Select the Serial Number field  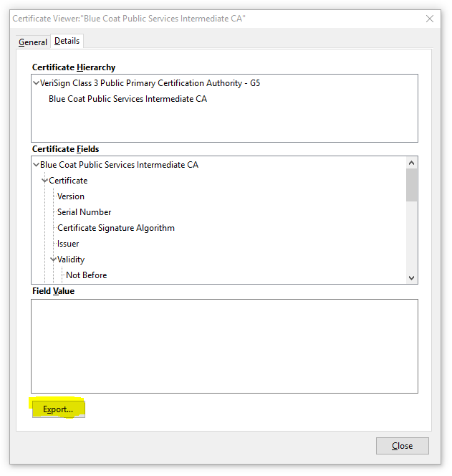click(x=85, y=212)
